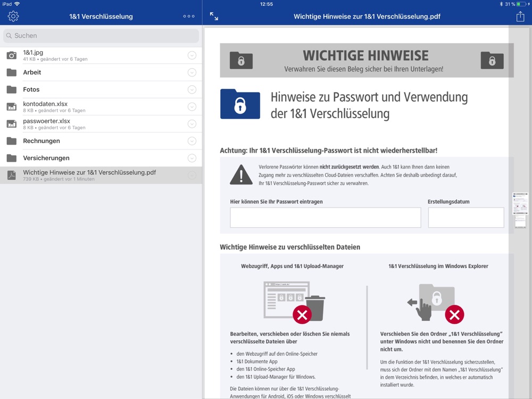Open kontodaten.xlsx
532x399 pixels.
101,107
